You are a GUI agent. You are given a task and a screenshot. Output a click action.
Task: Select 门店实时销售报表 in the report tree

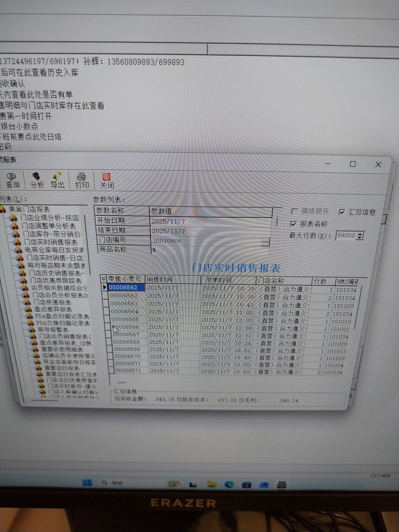click(x=51, y=242)
